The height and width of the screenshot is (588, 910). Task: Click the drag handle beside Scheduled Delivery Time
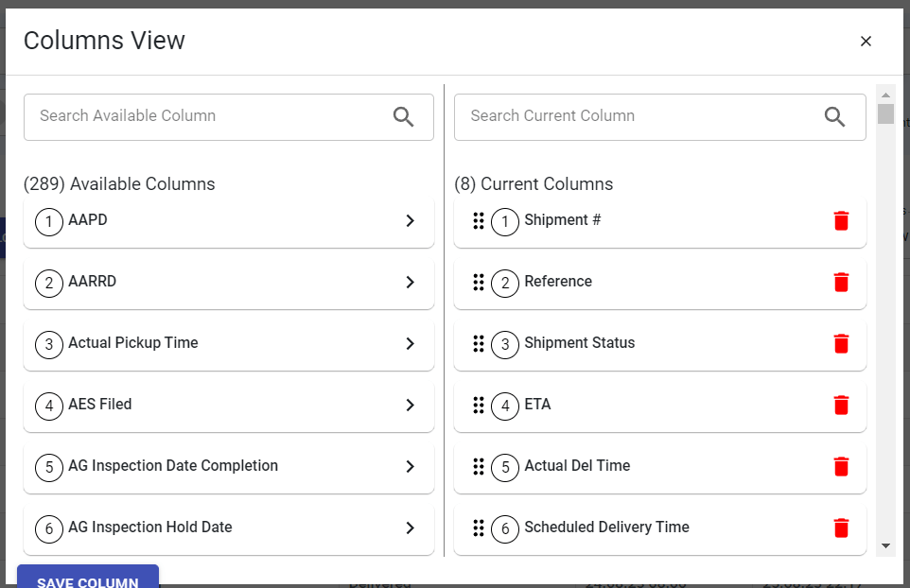point(479,527)
